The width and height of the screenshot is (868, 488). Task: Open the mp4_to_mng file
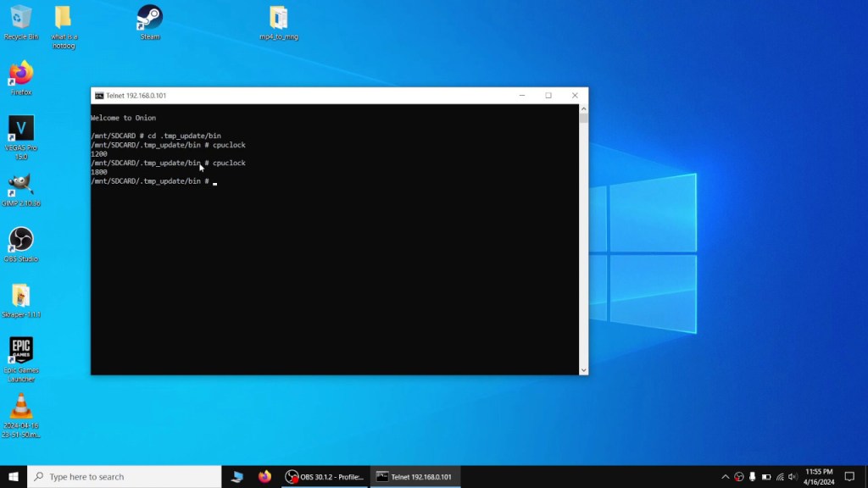coord(278,19)
